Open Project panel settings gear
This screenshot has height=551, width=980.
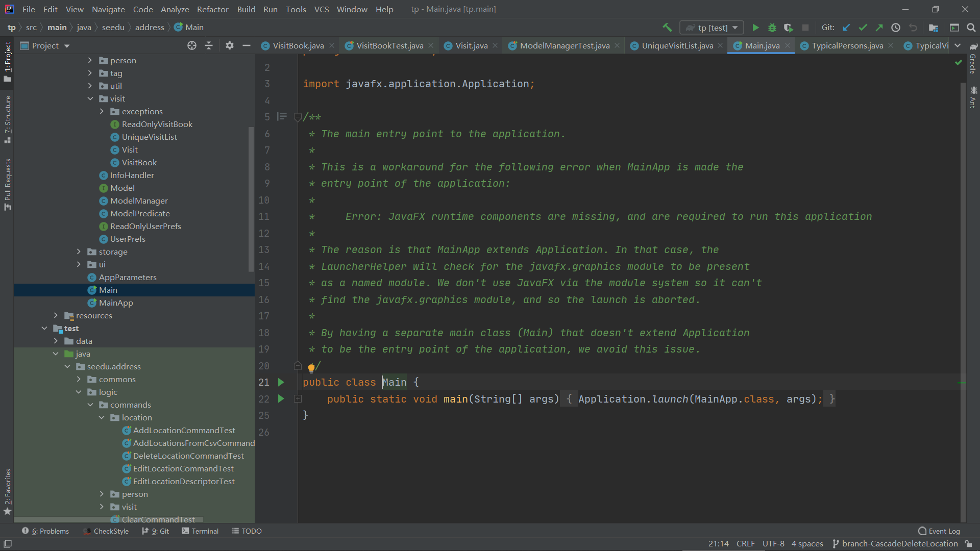click(x=230, y=45)
